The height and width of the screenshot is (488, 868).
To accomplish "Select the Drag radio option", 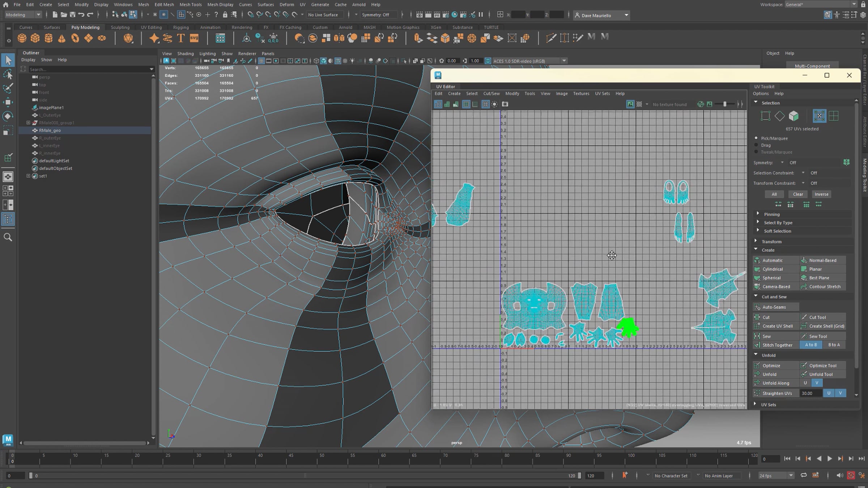I will click(756, 145).
